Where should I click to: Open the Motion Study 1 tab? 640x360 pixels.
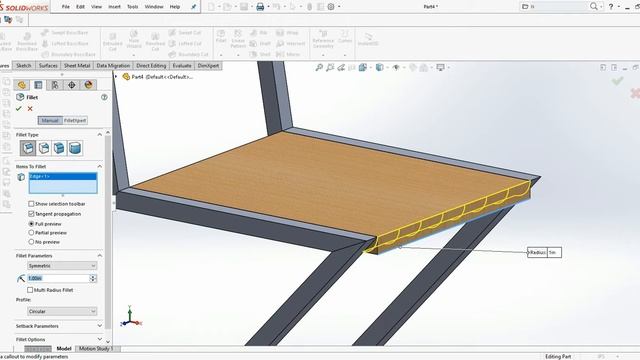(x=96, y=349)
